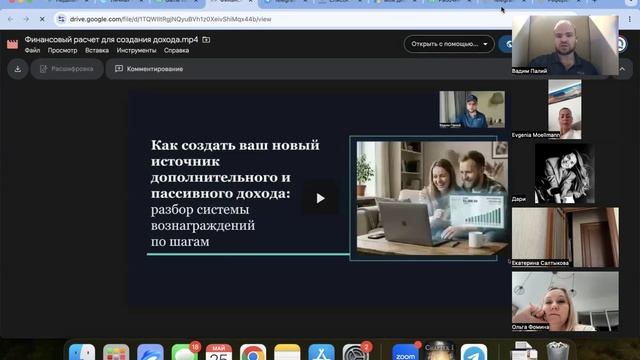Open Launchpad from the Dock
This screenshot has height=360, width=640.
pyautogui.click(x=116, y=353)
